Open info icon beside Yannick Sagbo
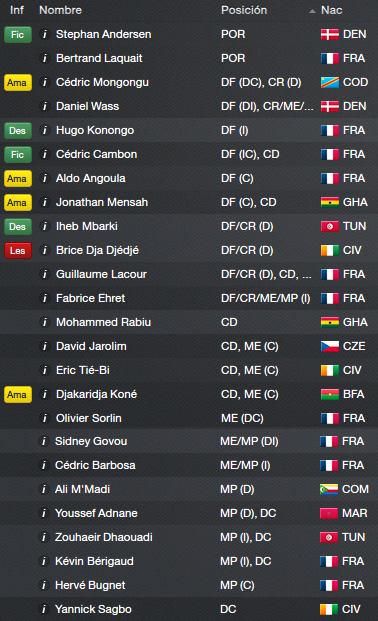The height and width of the screenshot is (621, 378). coord(44,609)
